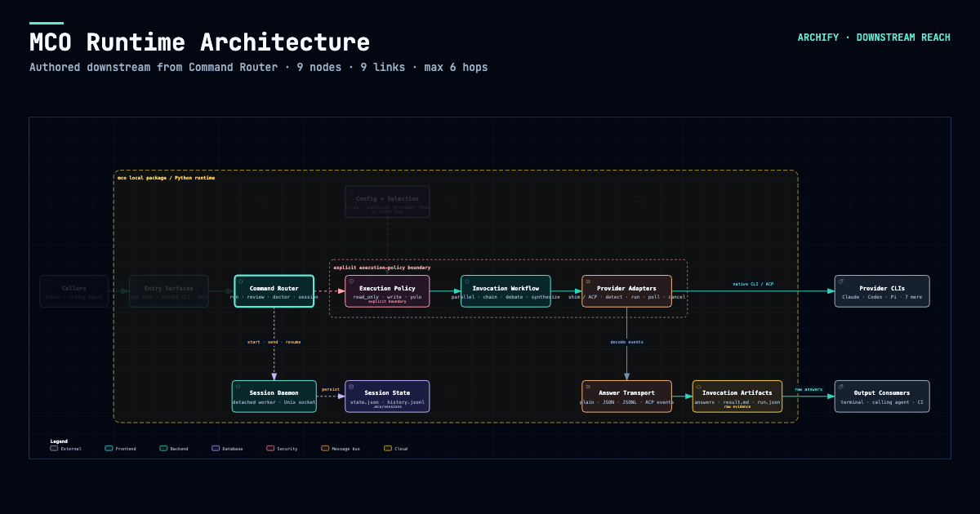Click the Backend legend swatch
The image size is (980, 514).
[163, 448]
